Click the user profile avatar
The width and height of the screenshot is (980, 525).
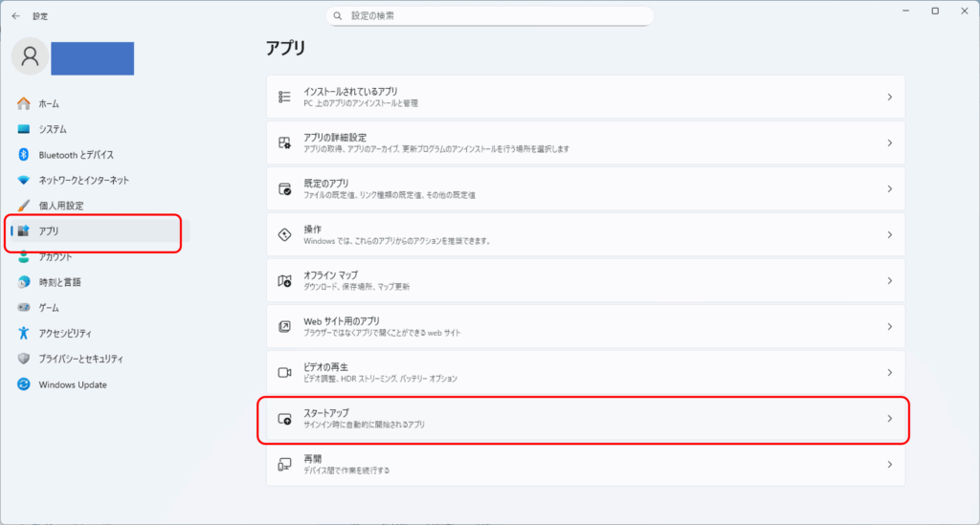30,57
